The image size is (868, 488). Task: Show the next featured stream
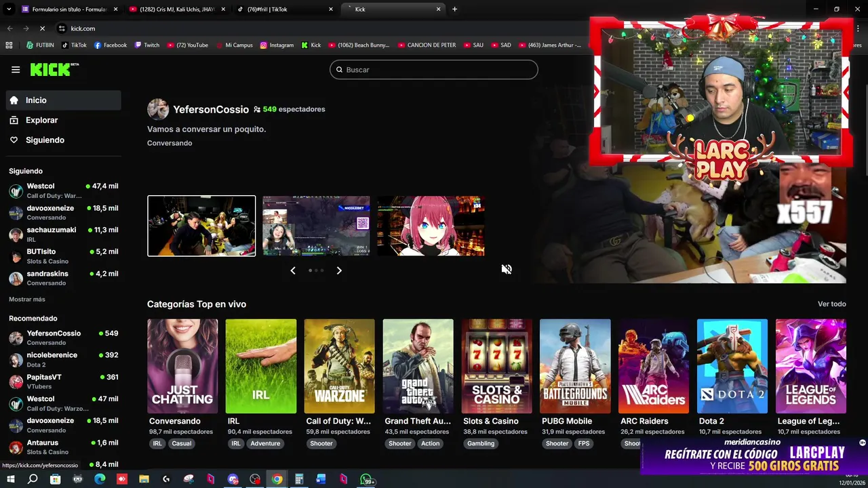pyautogui.click(x=339, y=270)
